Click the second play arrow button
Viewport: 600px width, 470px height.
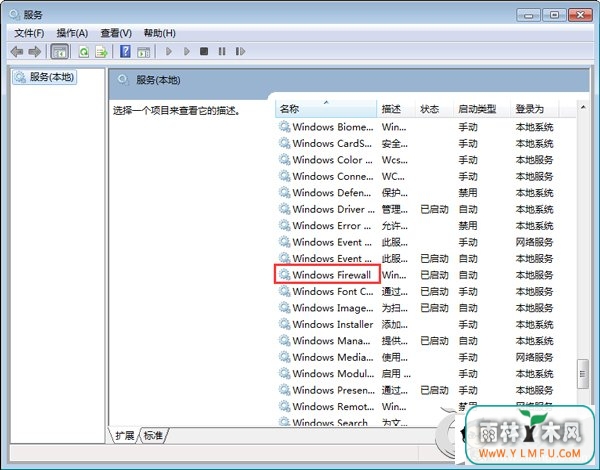[186, 51]
